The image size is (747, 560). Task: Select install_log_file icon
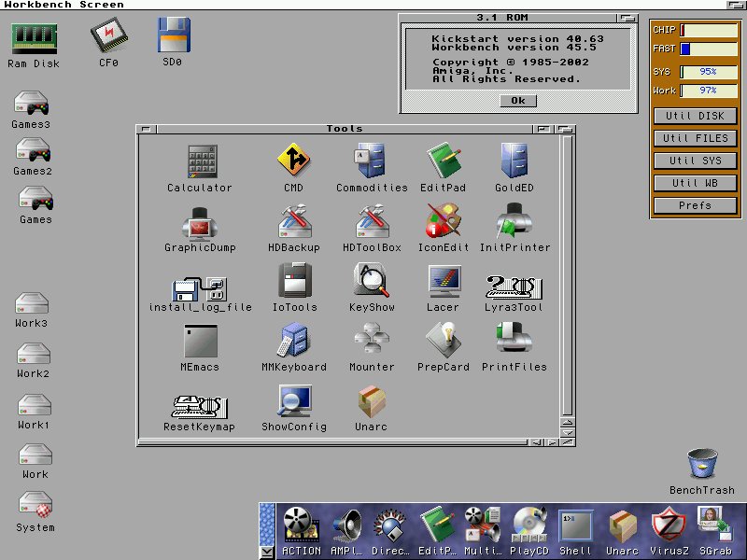click(199, 287)
